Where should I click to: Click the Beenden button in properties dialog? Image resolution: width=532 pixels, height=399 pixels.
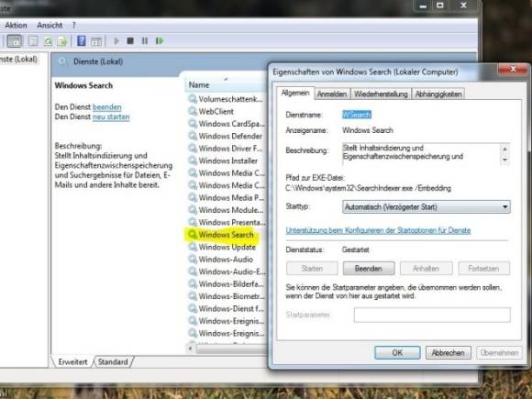(x=369, y=269)
